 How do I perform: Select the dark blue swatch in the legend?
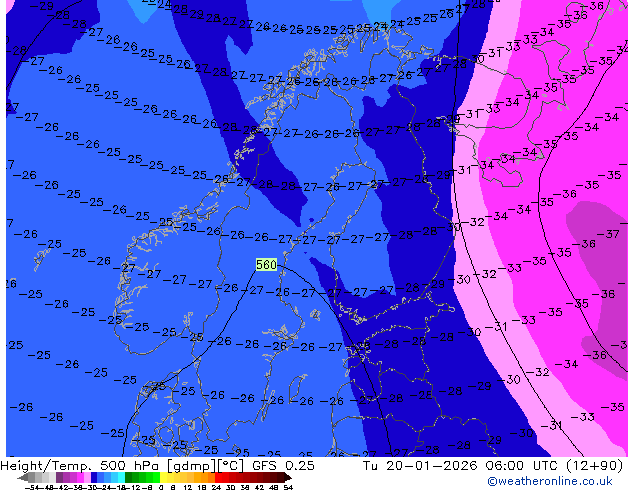coord(94,477)
